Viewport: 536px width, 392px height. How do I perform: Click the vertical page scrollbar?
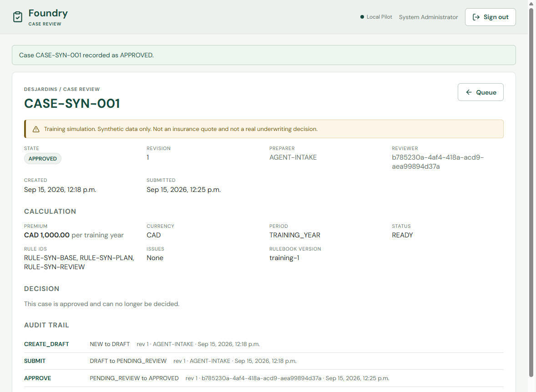coord(531,191)
